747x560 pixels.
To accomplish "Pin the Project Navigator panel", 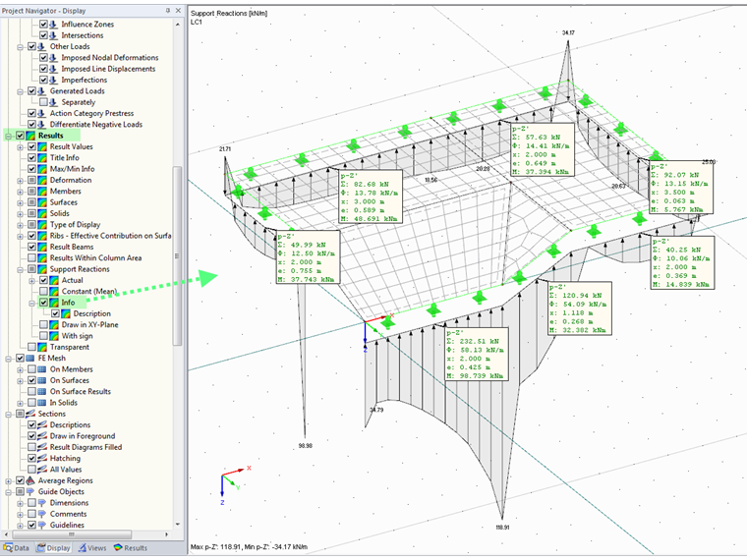I will [x=167, y=10].
